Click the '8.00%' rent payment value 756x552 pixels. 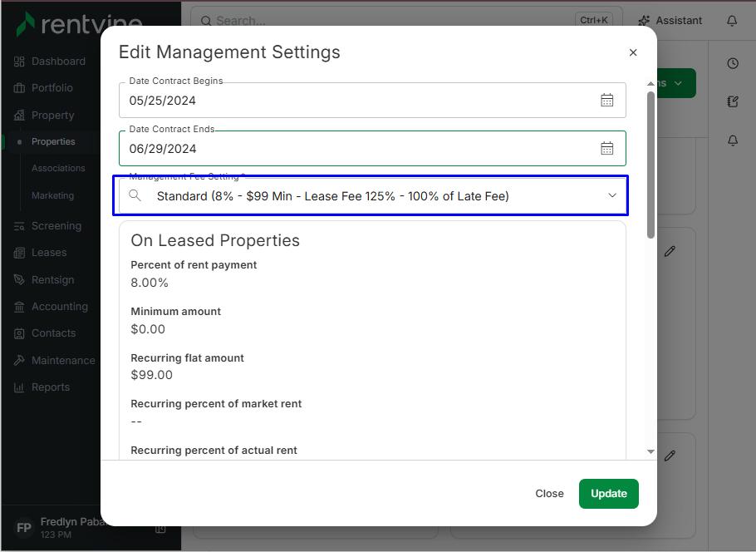tap(150, 283)
